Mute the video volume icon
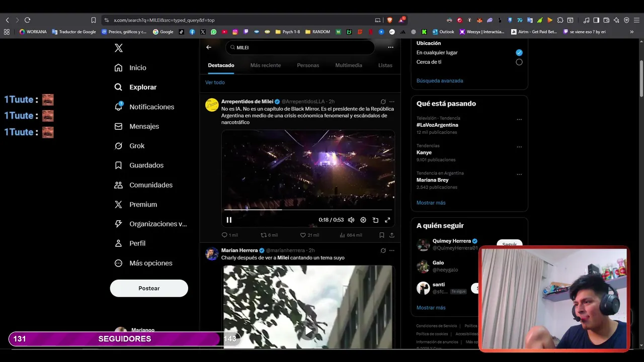This screenshot has height=362, width=644. click(x=351, y=220)
